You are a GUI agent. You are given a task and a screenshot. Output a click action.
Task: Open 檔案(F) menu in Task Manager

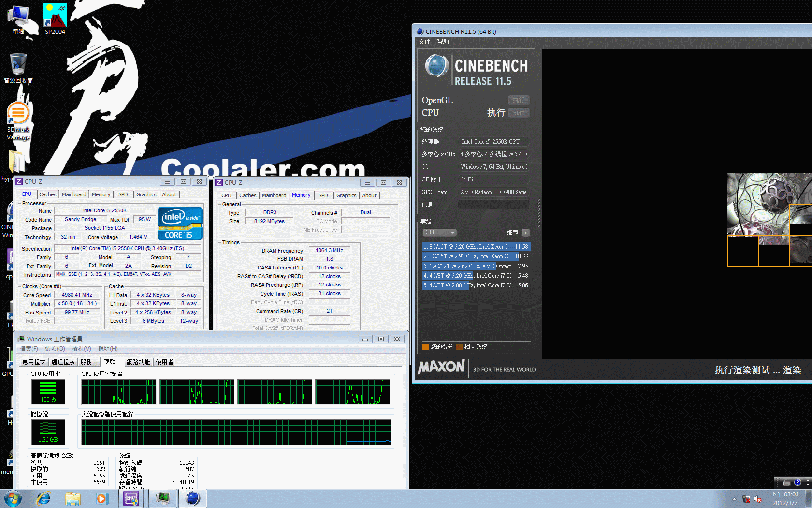[29, 348]
